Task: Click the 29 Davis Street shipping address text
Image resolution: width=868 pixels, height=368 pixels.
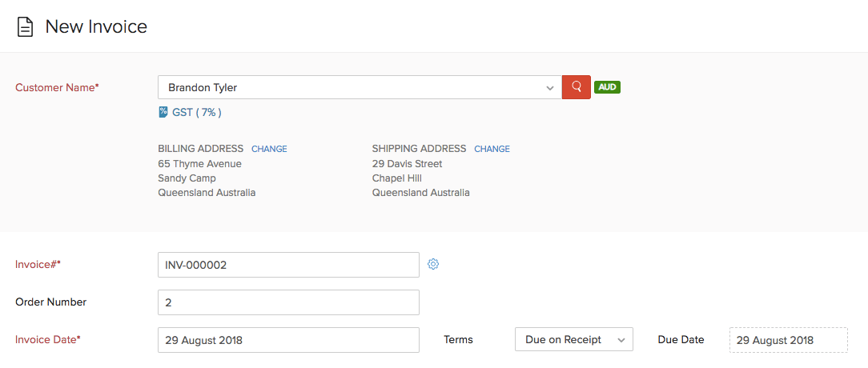Action: [407, 164]
